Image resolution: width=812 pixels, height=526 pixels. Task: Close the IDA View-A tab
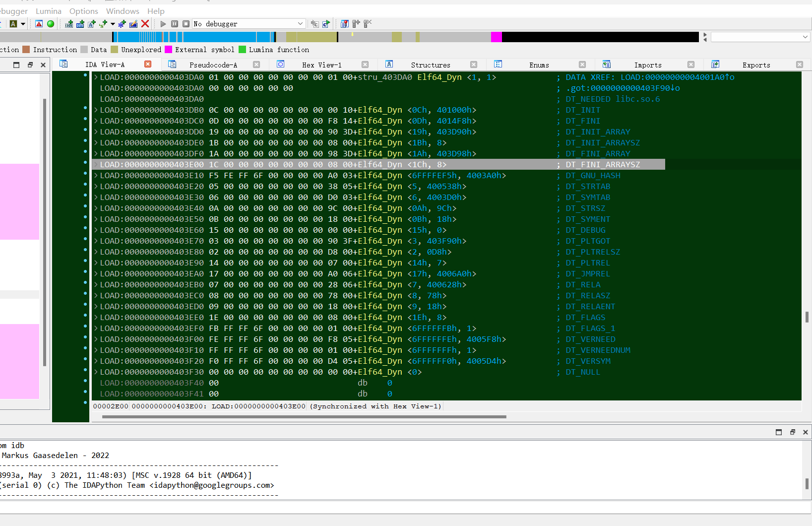pos(148,64)
